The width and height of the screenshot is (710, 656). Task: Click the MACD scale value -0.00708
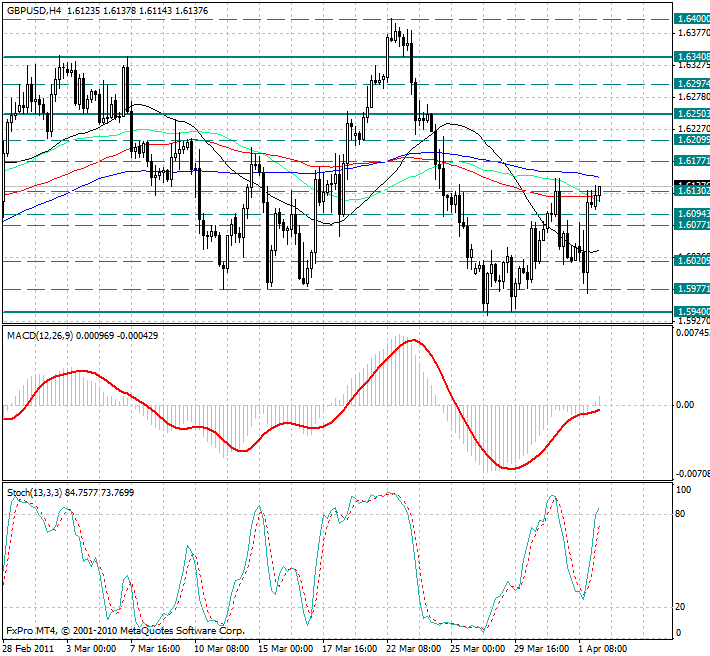click(693, 474)
